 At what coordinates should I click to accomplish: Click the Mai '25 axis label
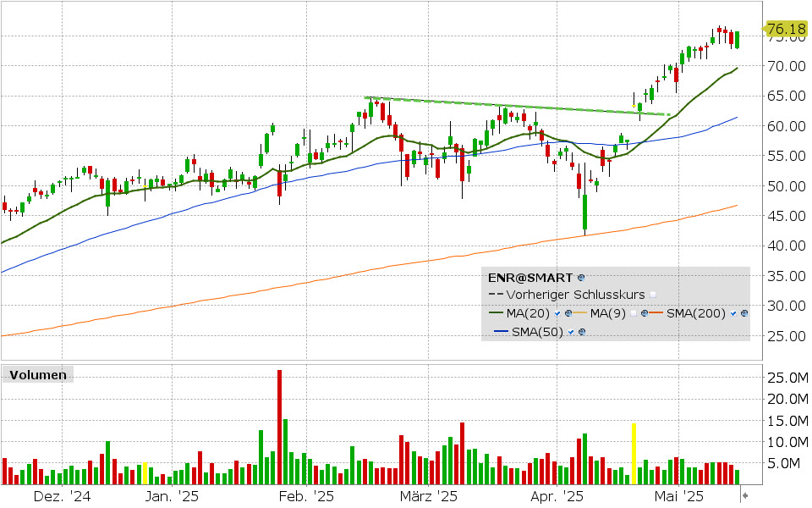pyautogui.click(x=678, y=497)
